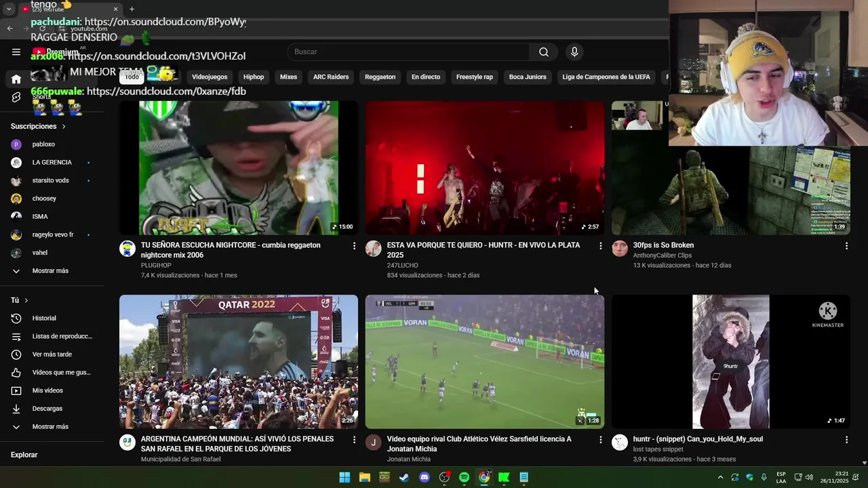Play TU SEÑORA ESCUCHA NIGHTCORE thumbnail

pyautogui.click(x=239, y=168)
